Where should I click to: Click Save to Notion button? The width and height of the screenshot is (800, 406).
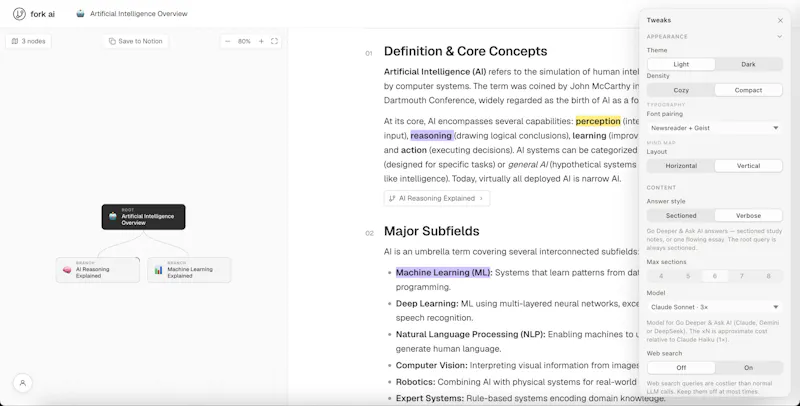pyautogui.click(x=136, y=41)
